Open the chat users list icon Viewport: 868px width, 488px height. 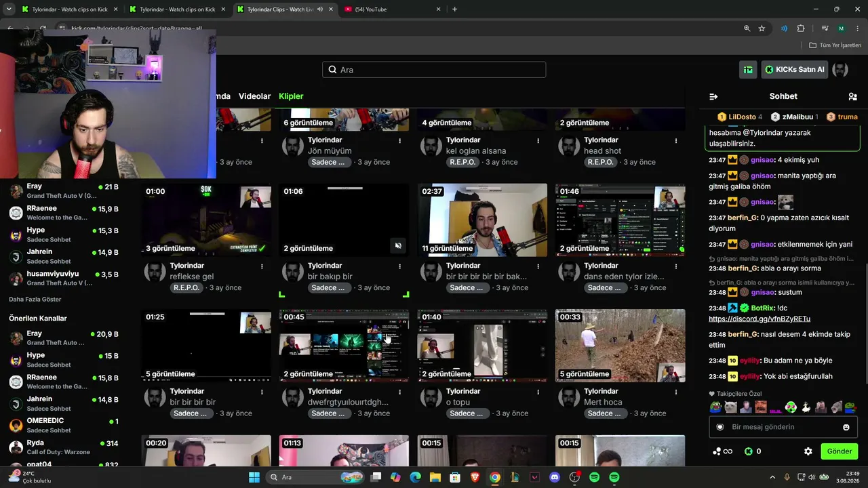click(852, 96)
